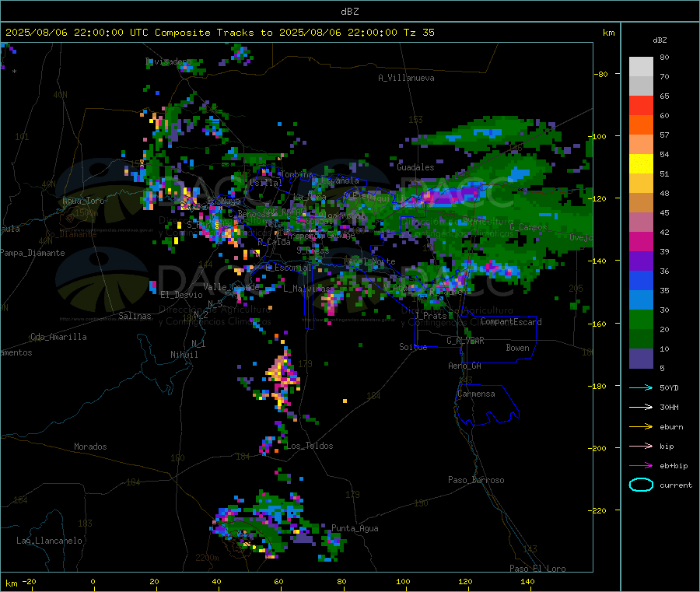Click the 'Valle_Grande' map label

tap(231, 286)
